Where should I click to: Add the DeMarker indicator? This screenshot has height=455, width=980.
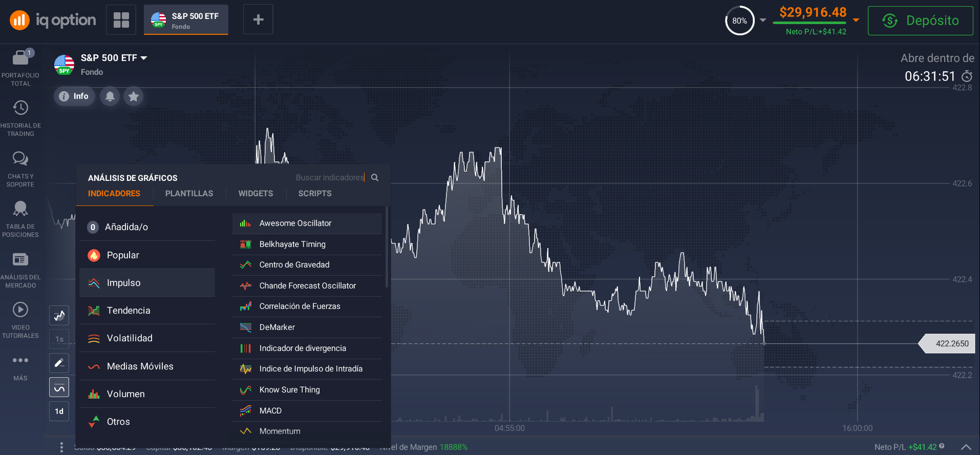point(307,327)
